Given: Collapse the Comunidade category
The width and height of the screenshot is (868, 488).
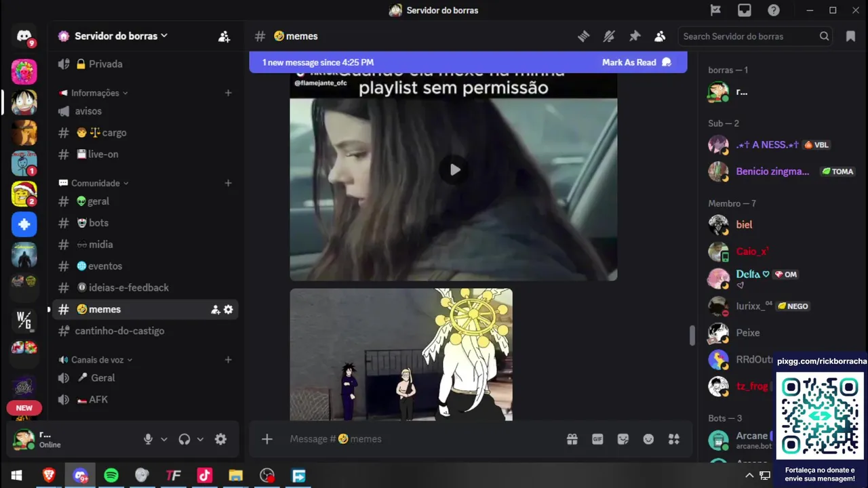Looking at the screenshot, I should [94, 183].
